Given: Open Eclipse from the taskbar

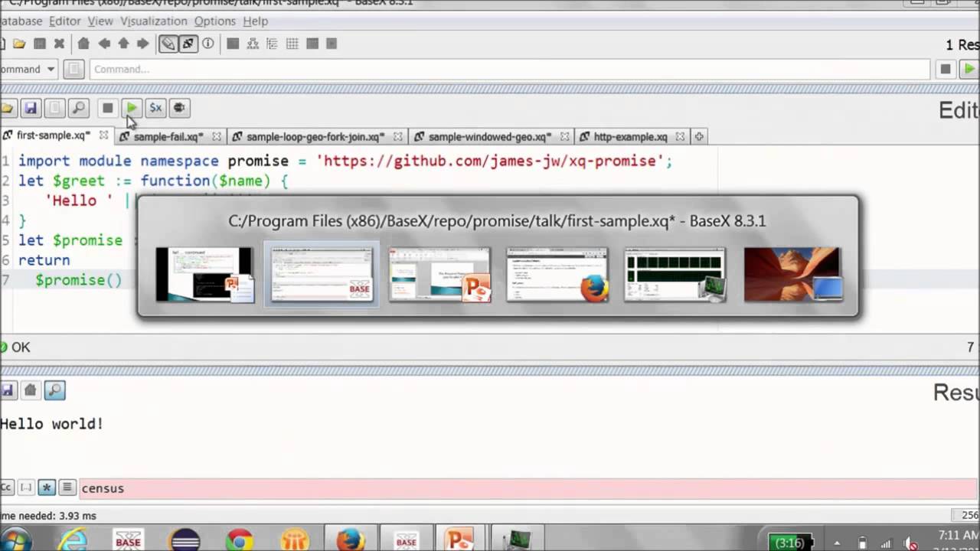Looking at the screenshot, I should tap(185, 540).
